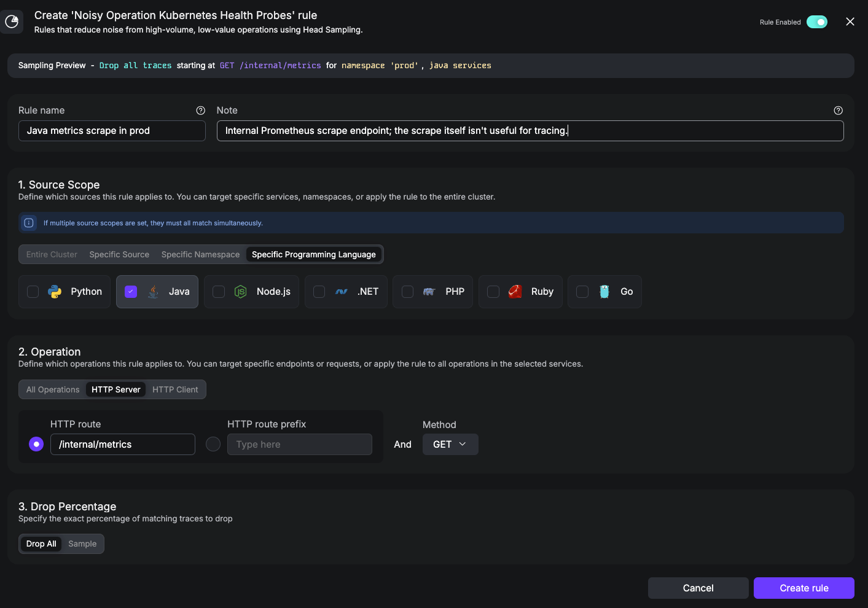Image resolution: width=868 pixels, height=608 pixels.
Task: Select Specific Programming Language tab
Action: [314, 254]
